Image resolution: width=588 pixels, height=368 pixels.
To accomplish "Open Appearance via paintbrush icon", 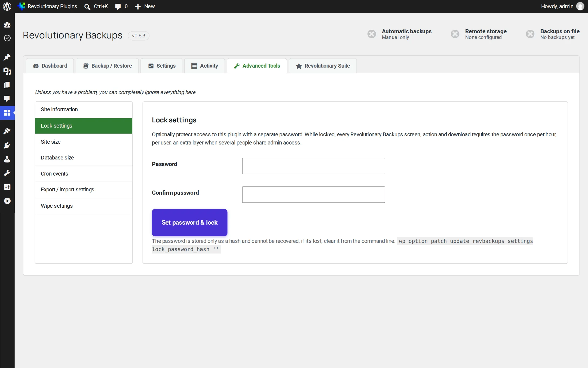I will click(7, 131).
